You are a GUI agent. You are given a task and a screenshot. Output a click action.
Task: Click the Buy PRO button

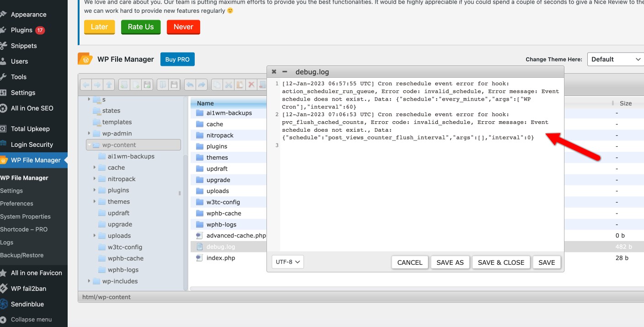coord(177,59)
